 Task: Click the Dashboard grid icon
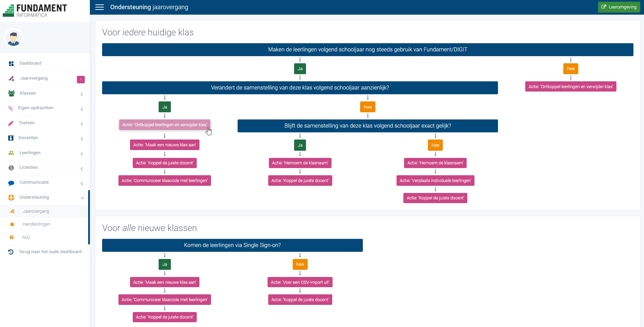(x=11, y=64)
